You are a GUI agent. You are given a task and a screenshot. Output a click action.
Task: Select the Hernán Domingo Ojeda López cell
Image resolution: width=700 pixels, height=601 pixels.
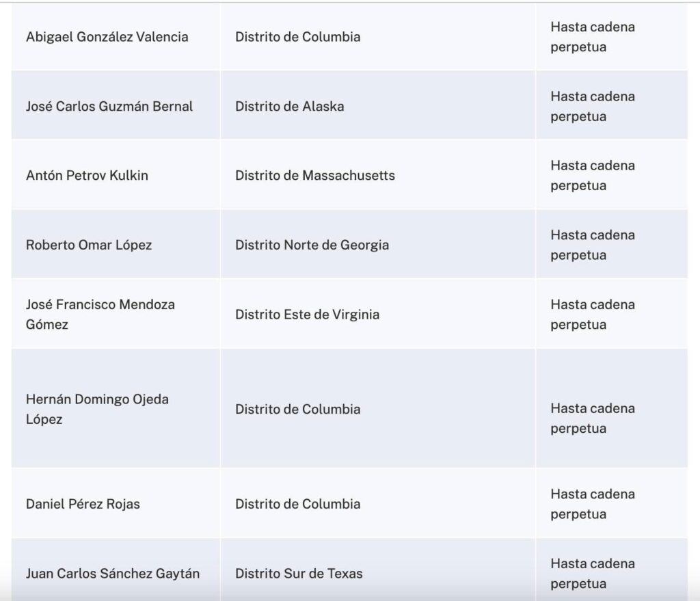(97, 409)
